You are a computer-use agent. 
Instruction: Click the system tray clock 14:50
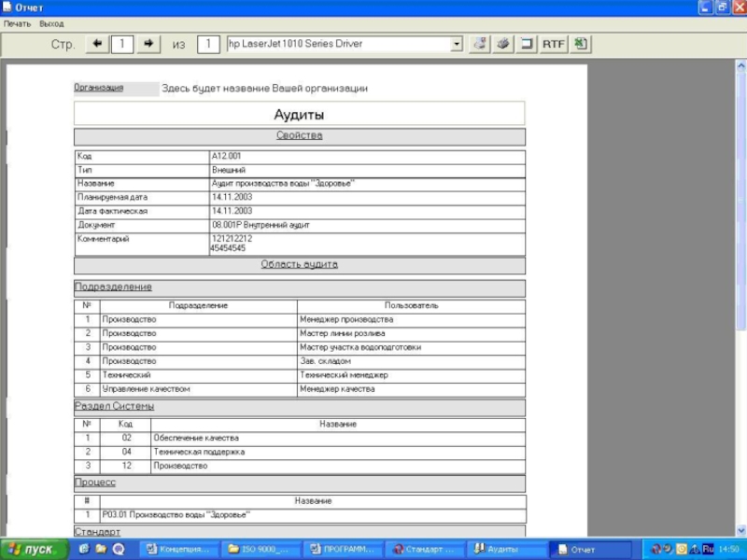(729, 550)
